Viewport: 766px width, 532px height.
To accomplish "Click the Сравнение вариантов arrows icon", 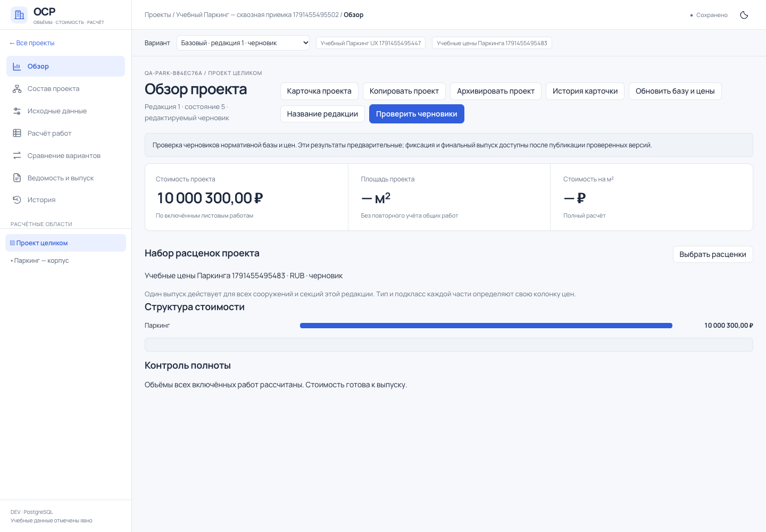I will tap(17, 156).
